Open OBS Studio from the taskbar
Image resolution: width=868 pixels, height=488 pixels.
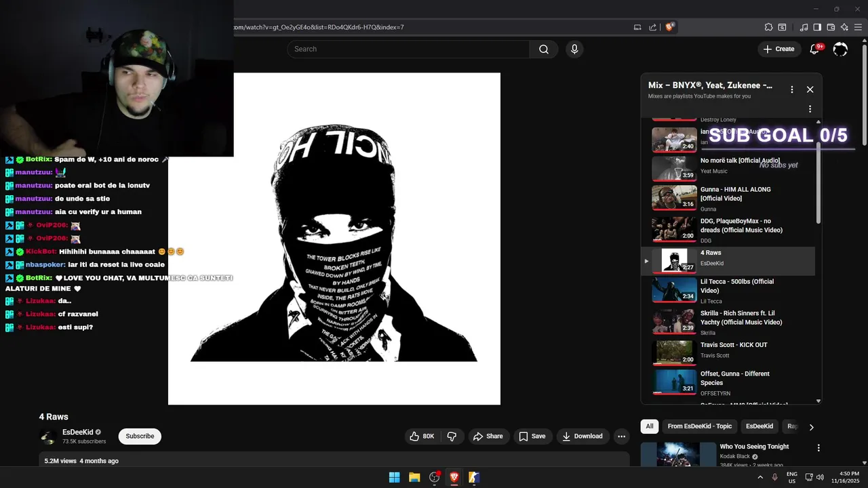pyautogui.click(x=435, y=477)
